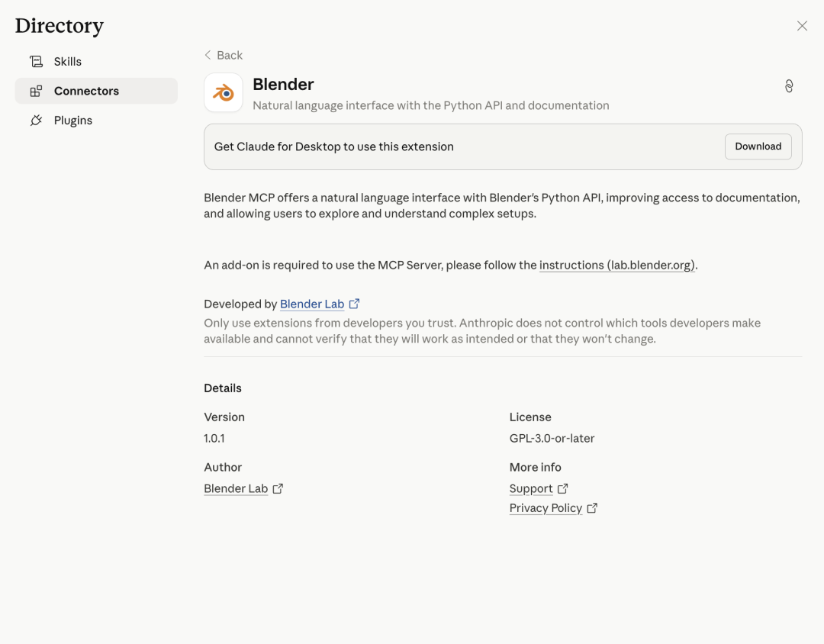Screen dimensions: 824x644
Task: Click the external-link icon beside Support
Action: 562,488
